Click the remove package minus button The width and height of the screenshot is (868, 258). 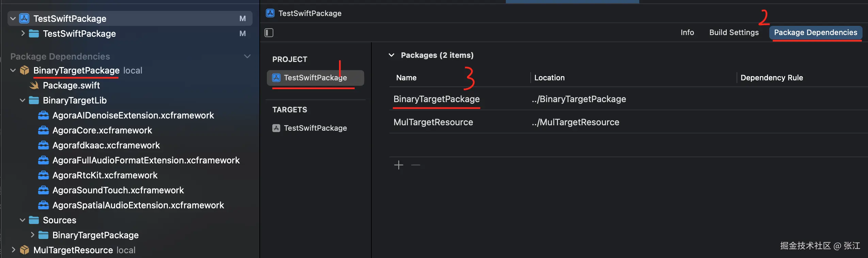(x=416, y=165)
